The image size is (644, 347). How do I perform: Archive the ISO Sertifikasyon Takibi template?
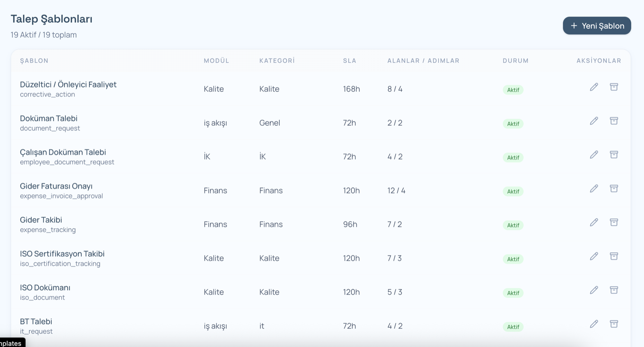(x=614, y=256)
